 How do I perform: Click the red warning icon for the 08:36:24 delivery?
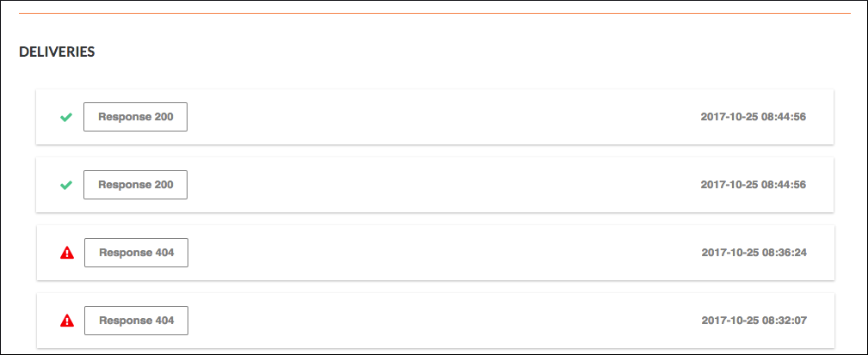click(66, 253)
